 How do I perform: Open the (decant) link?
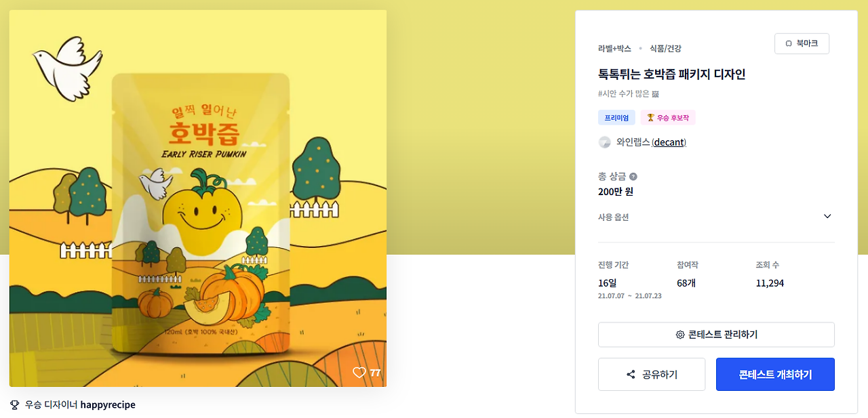click(669, 142)
